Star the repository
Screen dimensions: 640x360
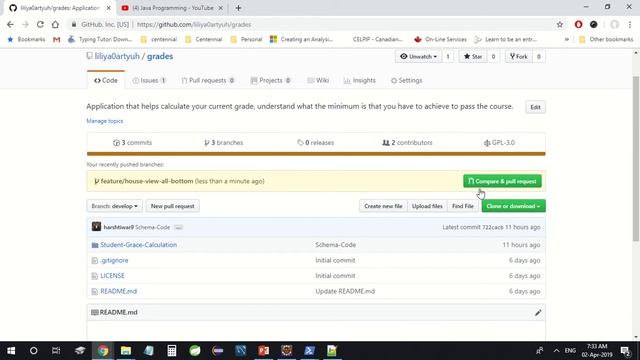point(473,56)
